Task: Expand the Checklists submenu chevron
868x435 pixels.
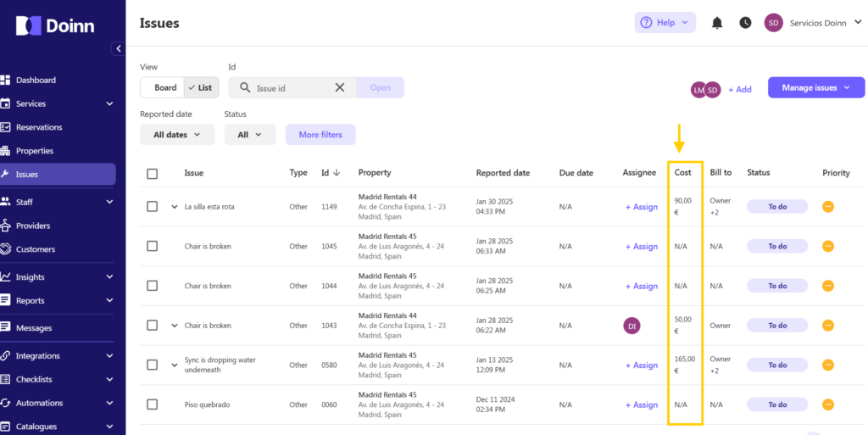Action: coord(109,380)
